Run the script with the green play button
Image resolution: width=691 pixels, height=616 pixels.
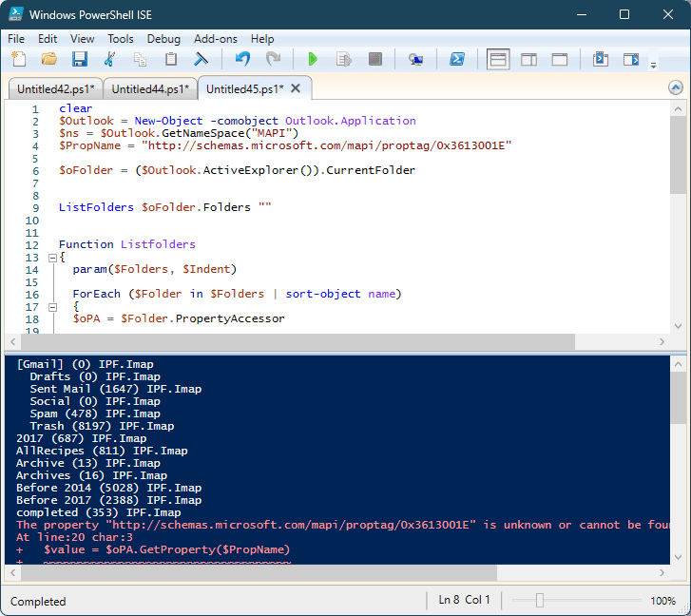click(x=313, y=60)
